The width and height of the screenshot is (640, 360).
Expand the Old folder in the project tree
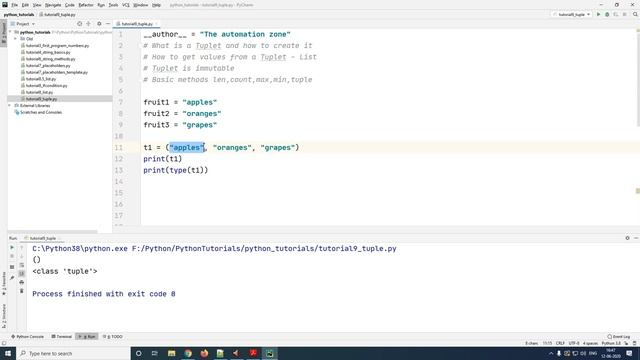click(16, 38)
